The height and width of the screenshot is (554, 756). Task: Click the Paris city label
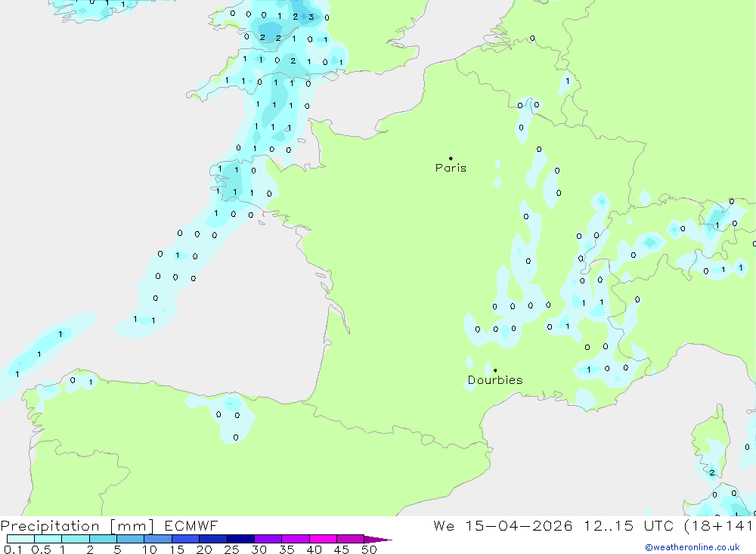[451, 168]
